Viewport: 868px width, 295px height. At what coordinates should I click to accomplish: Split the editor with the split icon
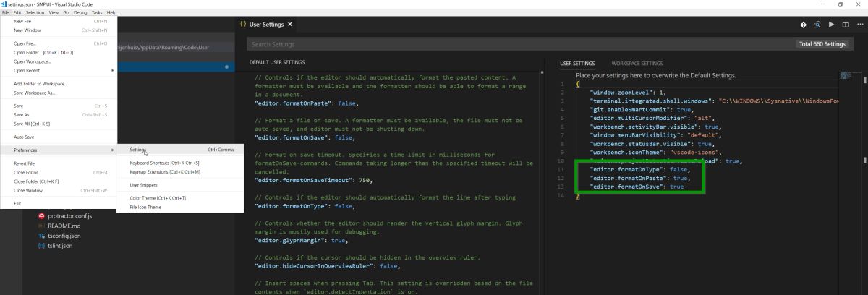coord(845,25)
